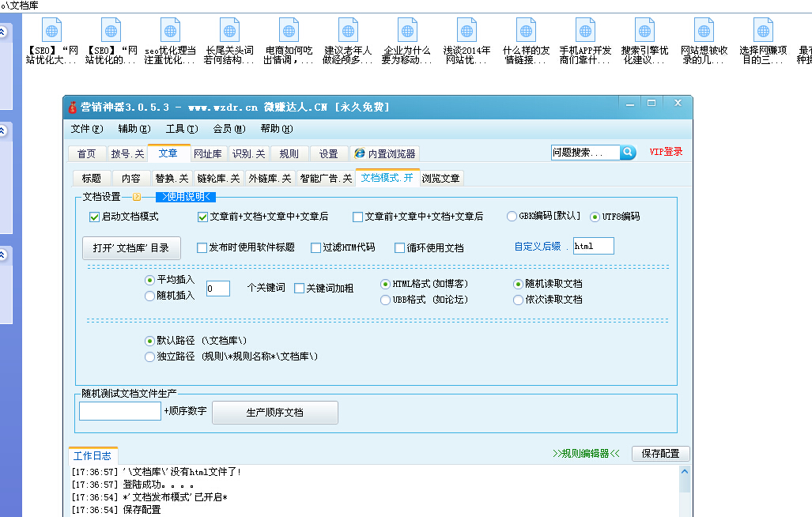Switch to the 浏览文章 tab
This screenshot has width=812, height=517.
point(441,177)
